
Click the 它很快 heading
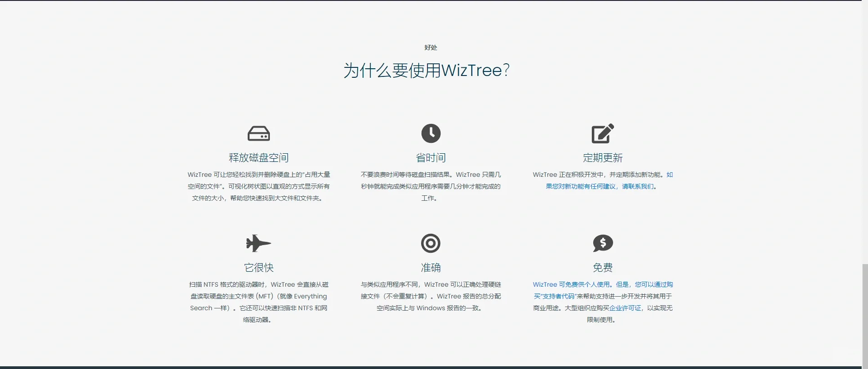[259, 267]
